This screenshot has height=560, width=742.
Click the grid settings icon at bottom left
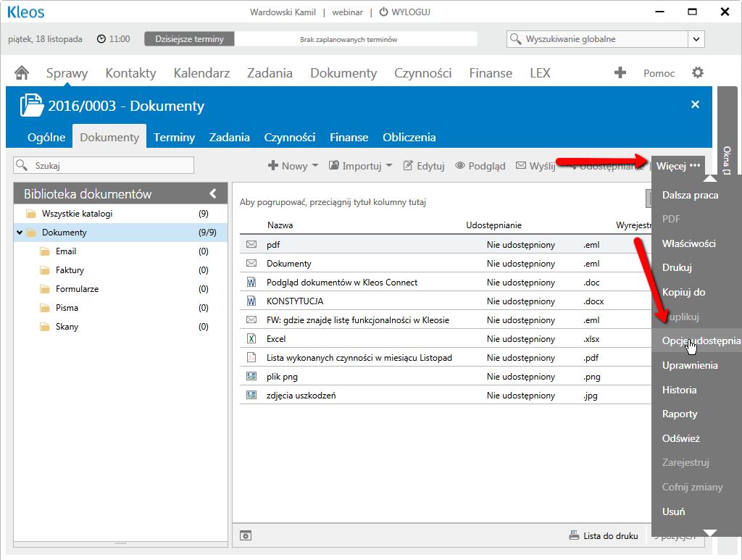(246, 535)
